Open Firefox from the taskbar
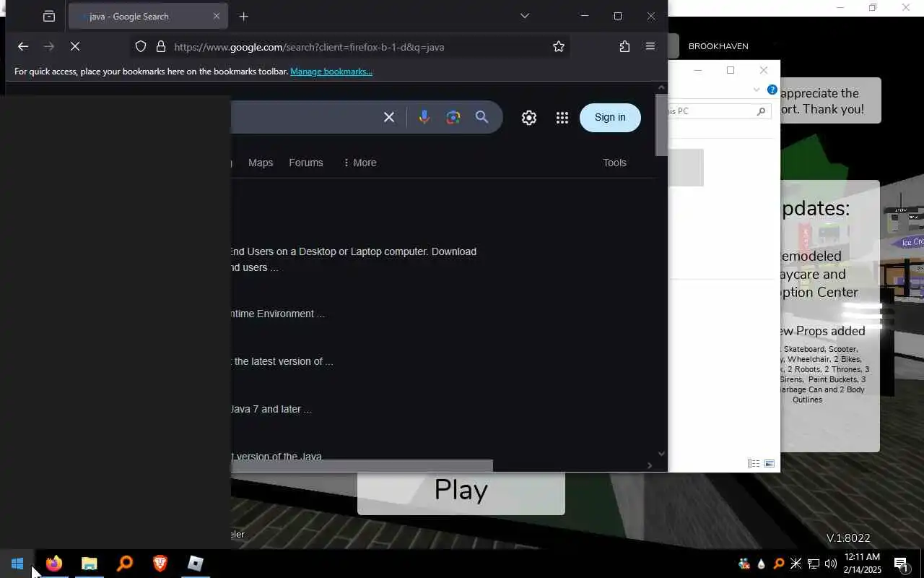This screenshot has height=578, width=924. (54, 564)
